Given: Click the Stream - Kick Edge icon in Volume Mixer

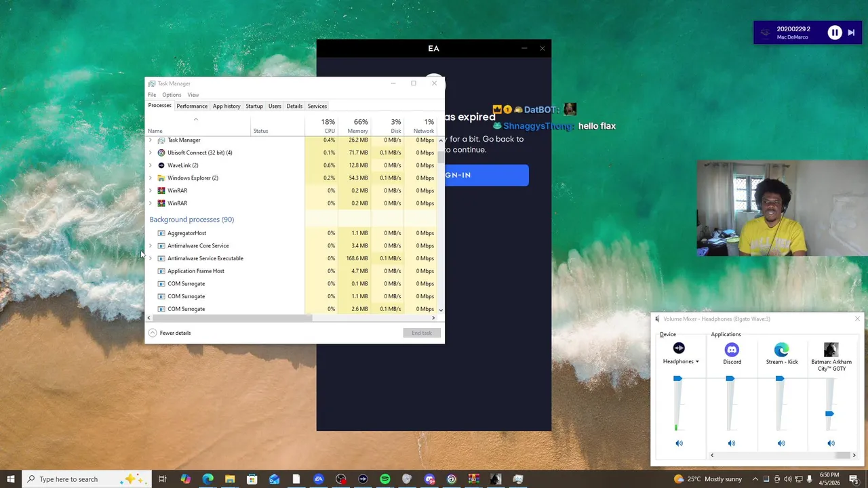Looking at the screenshot, I should [781, 350].
